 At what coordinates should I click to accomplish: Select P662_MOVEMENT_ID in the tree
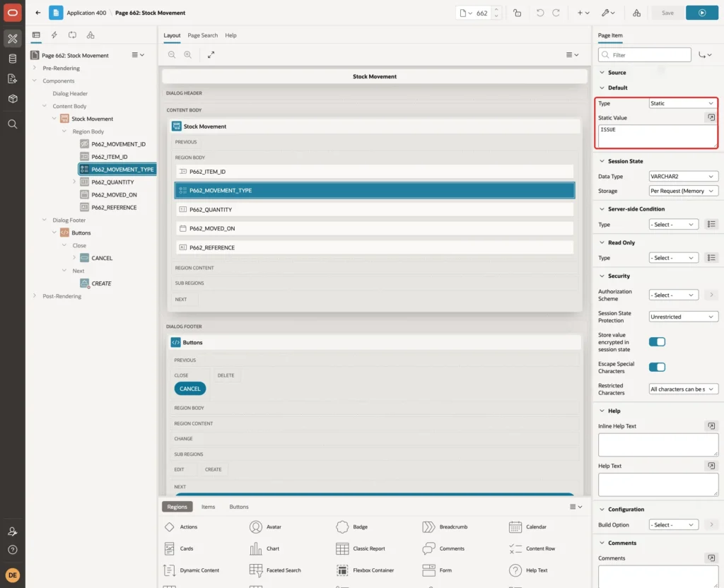(118, 144)
